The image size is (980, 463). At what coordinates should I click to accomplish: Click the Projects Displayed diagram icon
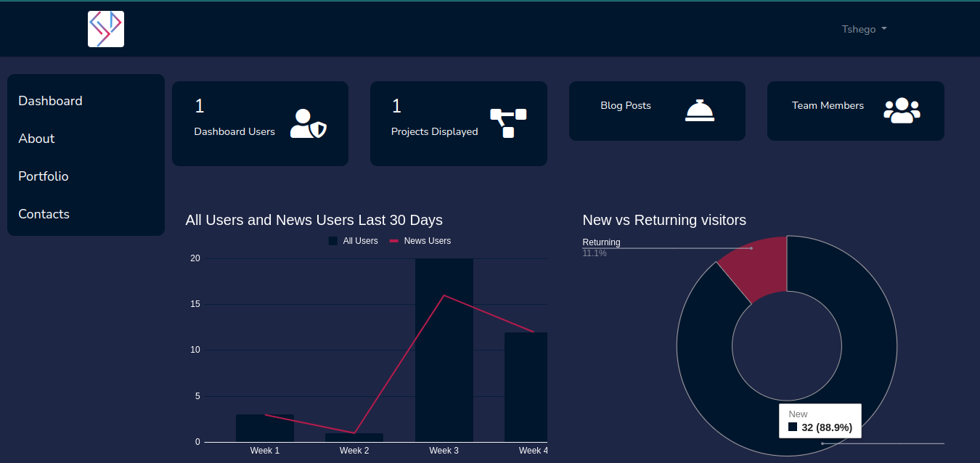pos(508,123)
